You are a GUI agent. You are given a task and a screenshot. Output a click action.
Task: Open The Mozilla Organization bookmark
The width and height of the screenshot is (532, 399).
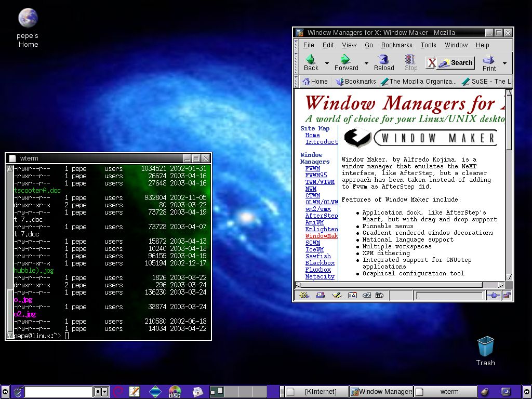(418, 82)
